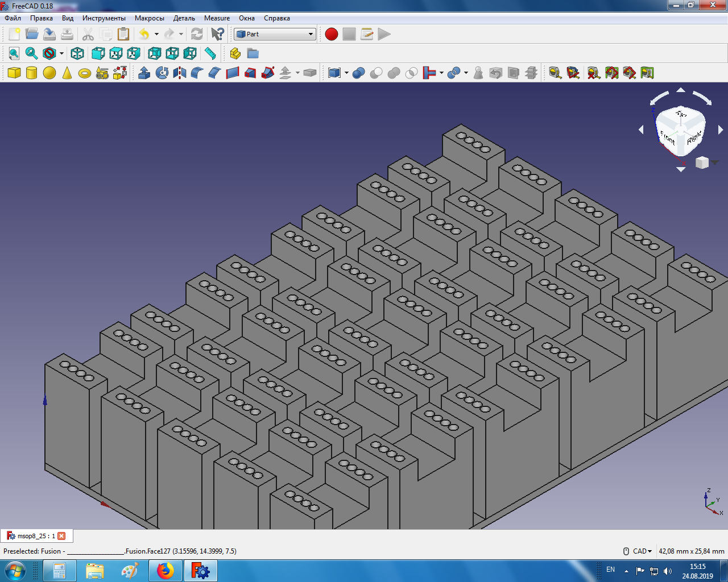Toggle all measurements visibility
This screenshot has width=728, height=582.
point(611,73)
